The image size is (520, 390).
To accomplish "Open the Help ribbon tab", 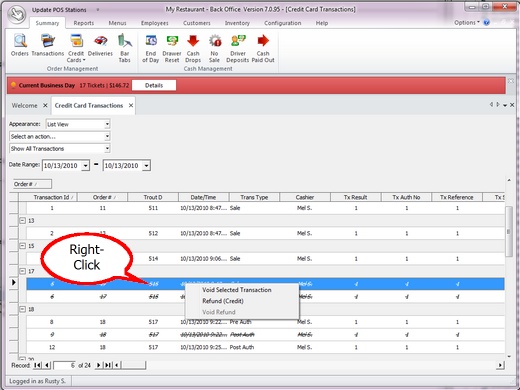I will tap(322, 23).
